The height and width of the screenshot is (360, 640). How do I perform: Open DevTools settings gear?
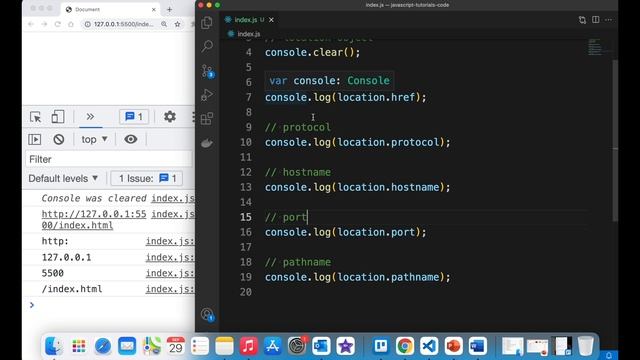(170, 117)
